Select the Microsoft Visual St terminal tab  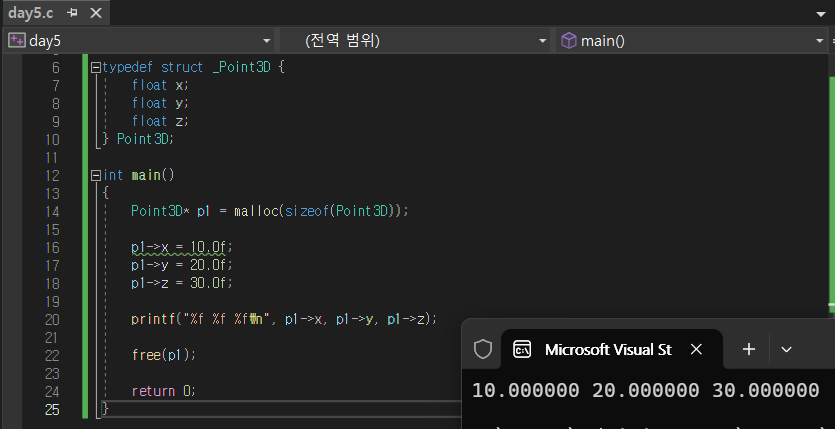click(611, 349)
